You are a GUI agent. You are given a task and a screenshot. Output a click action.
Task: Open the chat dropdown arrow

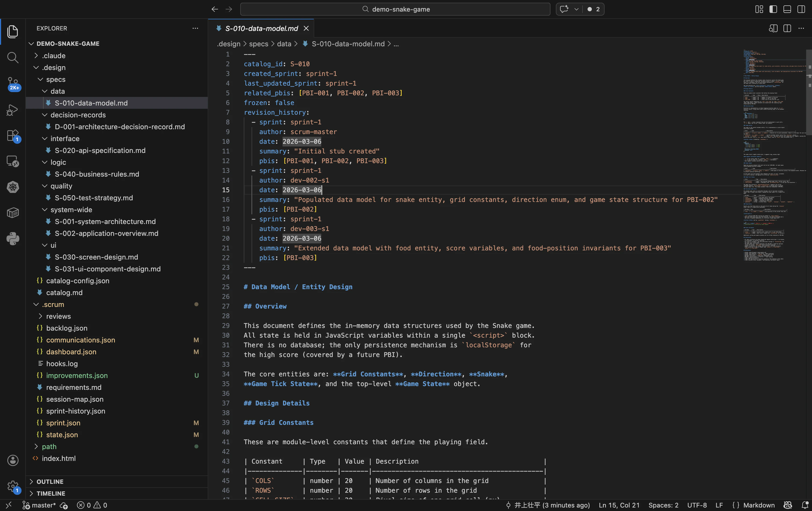[576, 9]
